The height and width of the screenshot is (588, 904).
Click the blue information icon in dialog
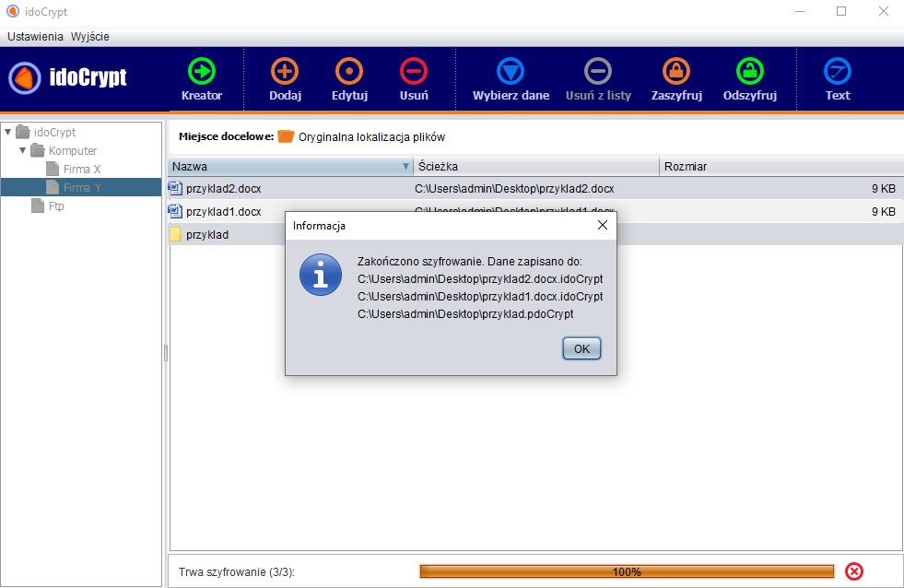pyautogui.click(x=321, y=275)
